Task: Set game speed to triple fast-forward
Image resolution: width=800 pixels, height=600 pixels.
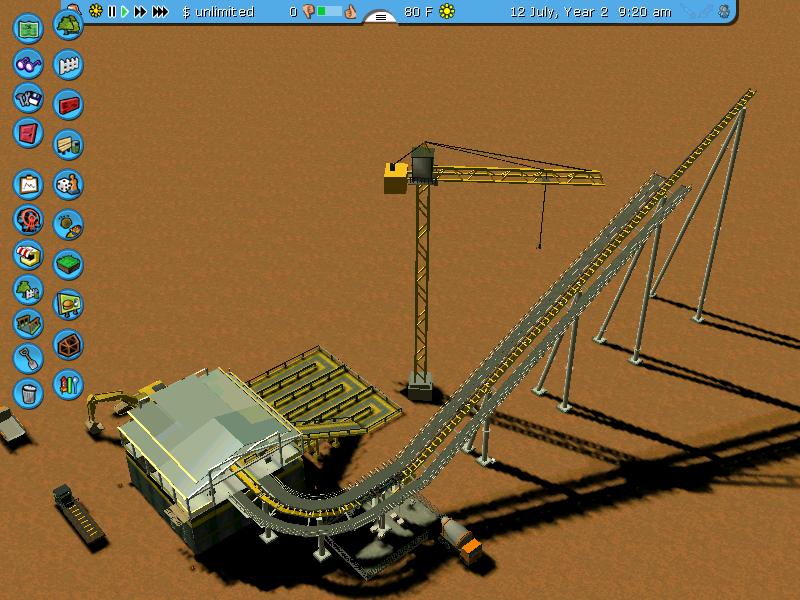Action: tap(160, 12)
